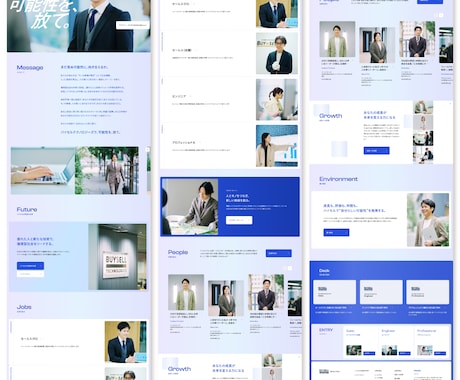Open the photo of man walking with briefcase
Image resolution: width=460 pixels, height=380 pixels.
tap(107, 170)
